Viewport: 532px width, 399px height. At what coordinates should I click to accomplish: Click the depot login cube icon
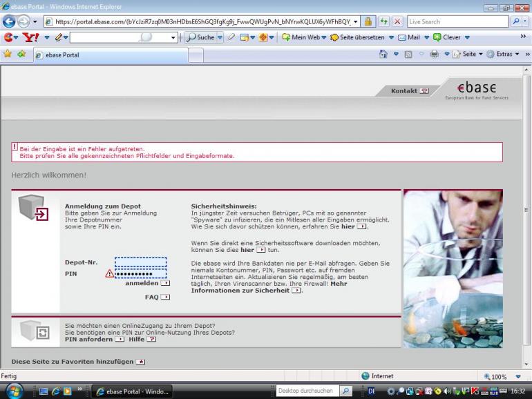[x=34, y=208]
